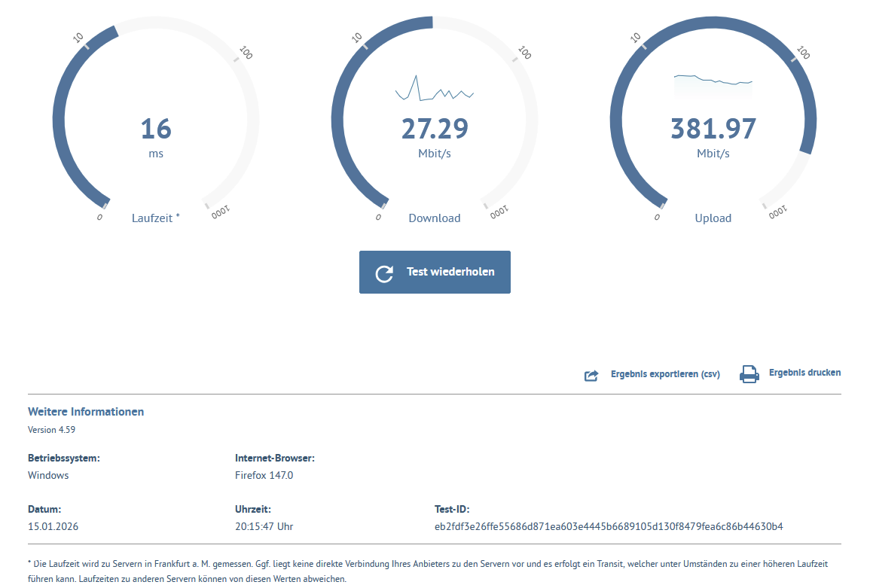Open Ergebnis drucken link
The height and width of the screenshot is (588, 870).
(x=804, y=373)
